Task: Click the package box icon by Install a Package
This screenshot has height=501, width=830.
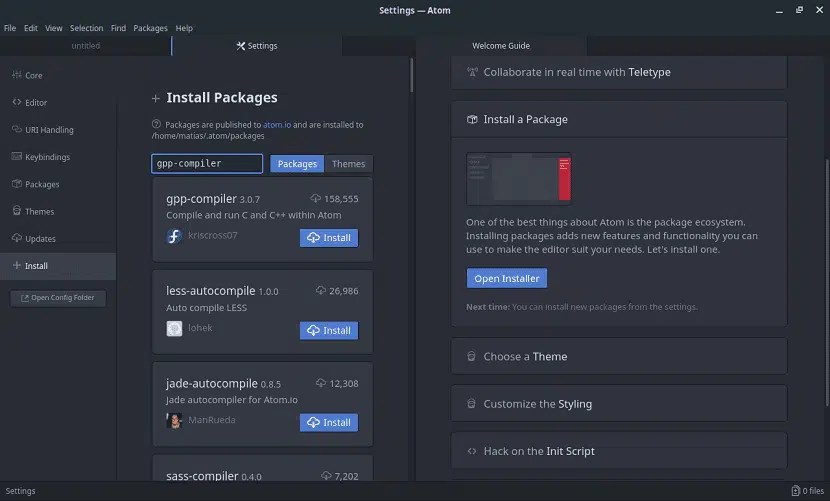Action: click(472, 119)
